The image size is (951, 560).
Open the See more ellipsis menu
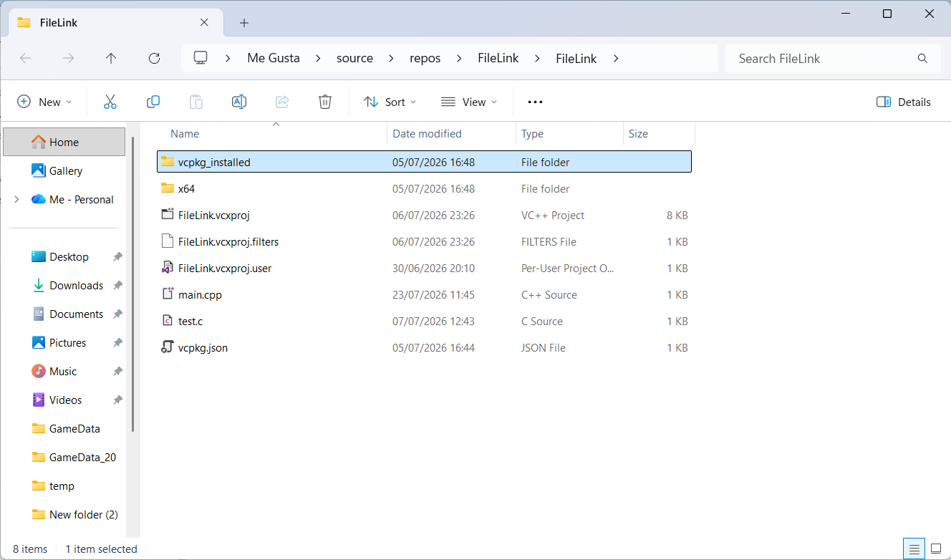point(535,102)
